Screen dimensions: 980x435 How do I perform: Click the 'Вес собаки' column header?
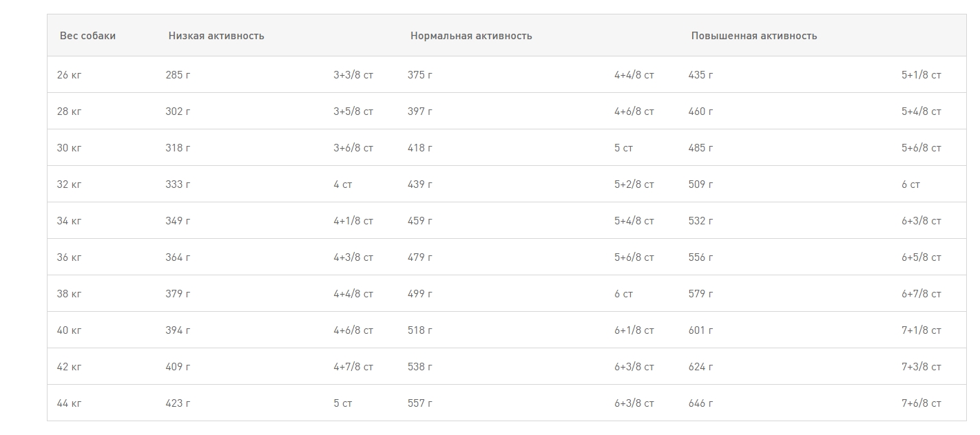(x=87, y=36)
